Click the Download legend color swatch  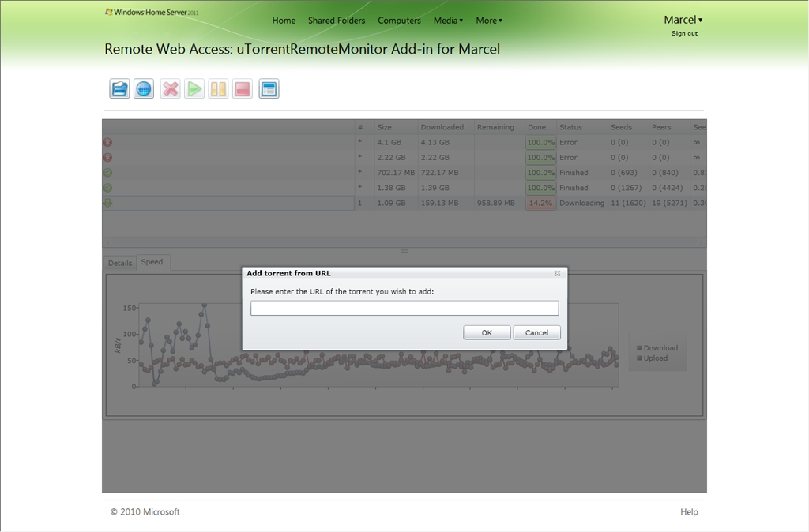[x=639, y=348]
